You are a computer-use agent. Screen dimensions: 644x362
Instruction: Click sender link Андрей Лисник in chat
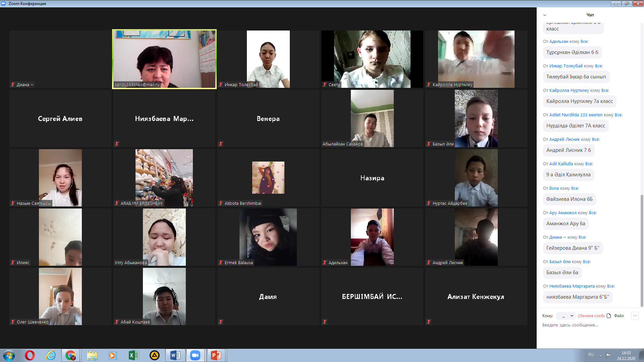pos(564,139)
